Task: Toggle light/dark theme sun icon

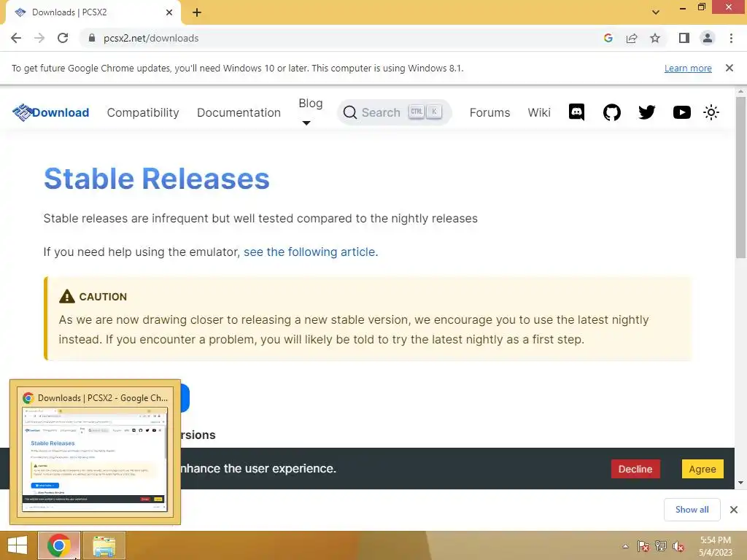Action: pos(711,112)
